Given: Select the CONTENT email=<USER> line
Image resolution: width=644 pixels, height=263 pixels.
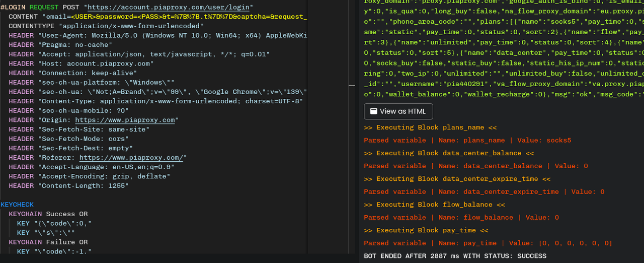Looking at the screenshot, I should 157,17.
